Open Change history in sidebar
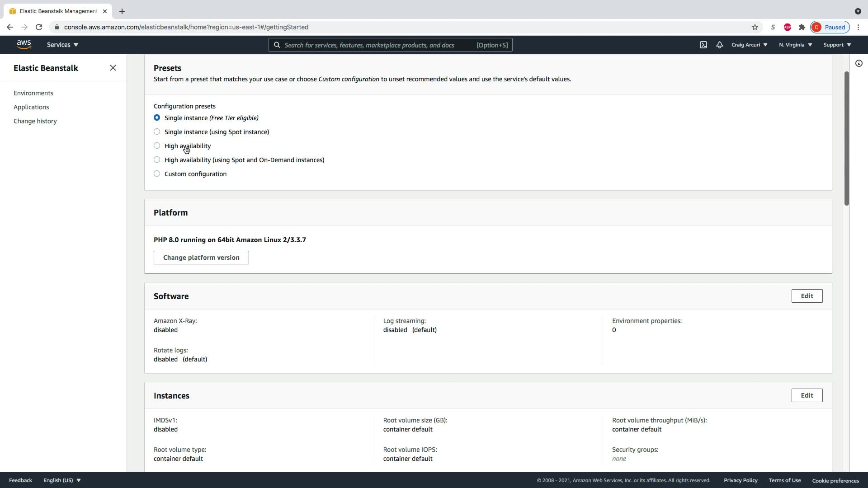Image resolution: width=868 pixels, height=488 pixels. [35, 121]
